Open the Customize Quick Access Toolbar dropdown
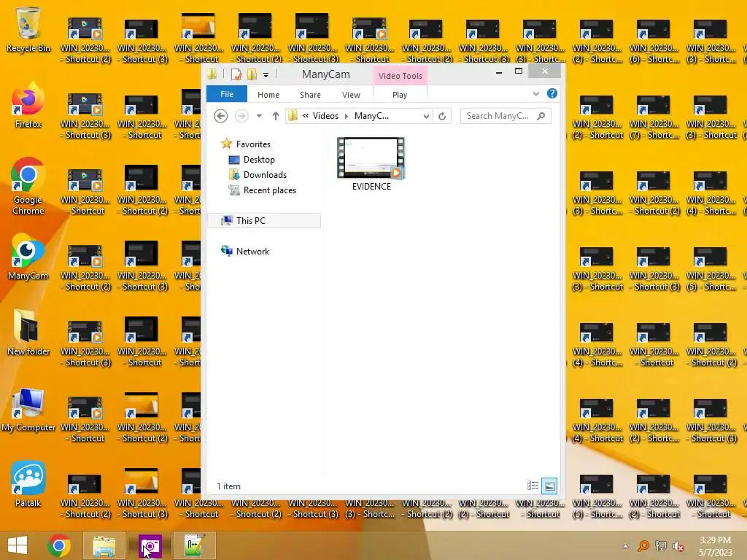The height and width of the screenshot is (560, 747). pyautogui.click(x=266, y=75)
